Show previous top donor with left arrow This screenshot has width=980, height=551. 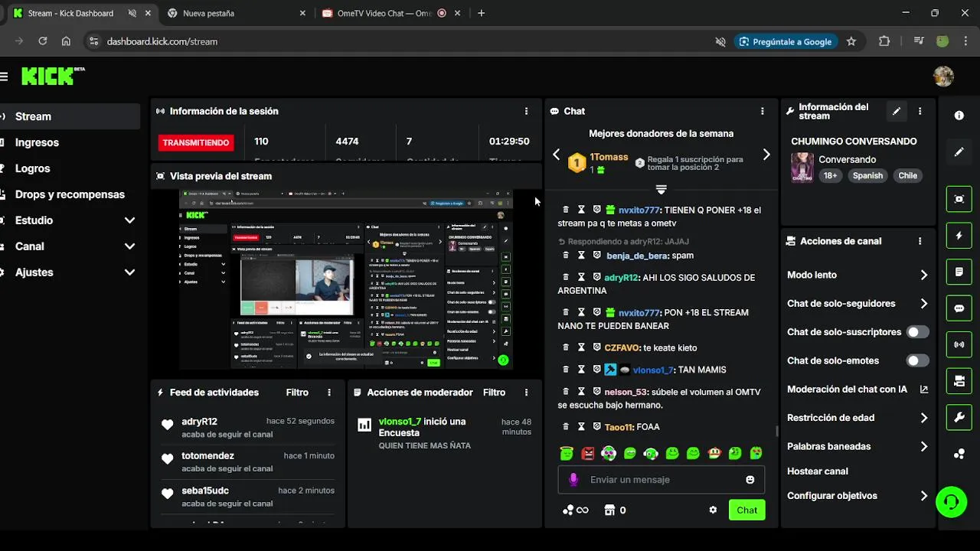coord(557,155)
